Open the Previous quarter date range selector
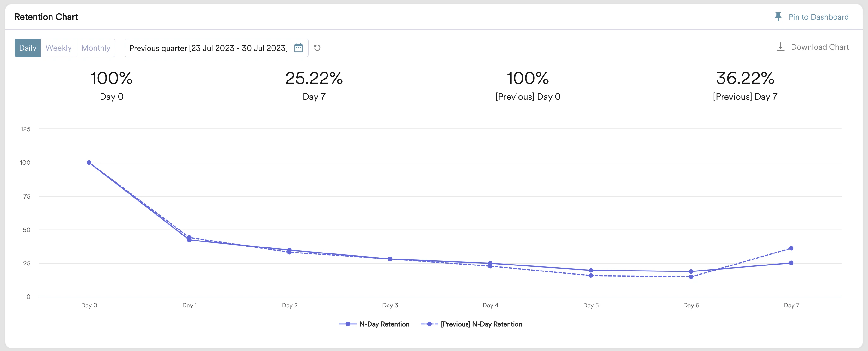 click(x=209, y=48)
